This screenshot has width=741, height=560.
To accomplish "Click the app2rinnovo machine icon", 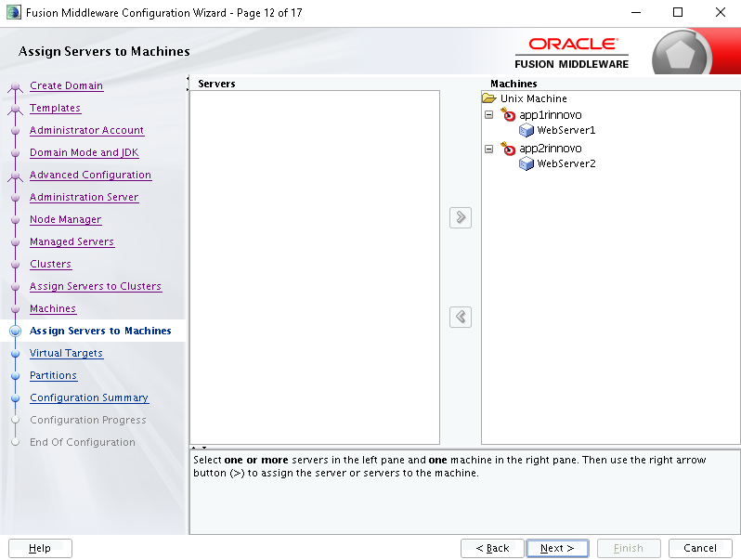I will click(508, 148).
